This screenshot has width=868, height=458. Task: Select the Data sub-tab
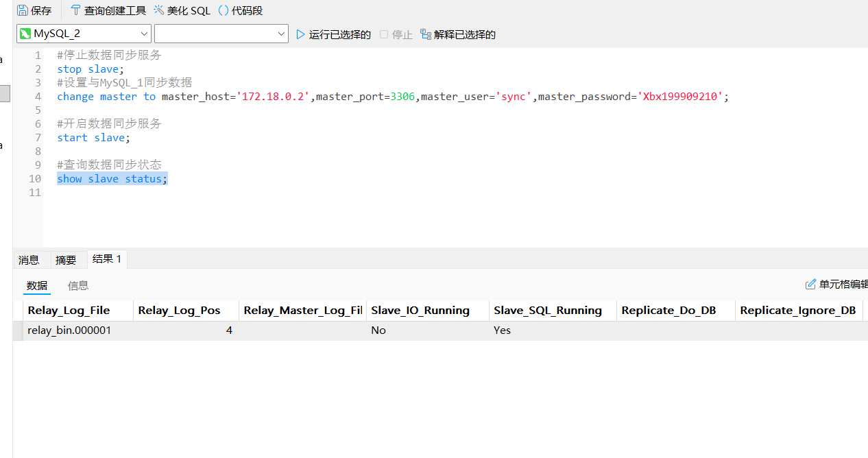pos(37,285)
